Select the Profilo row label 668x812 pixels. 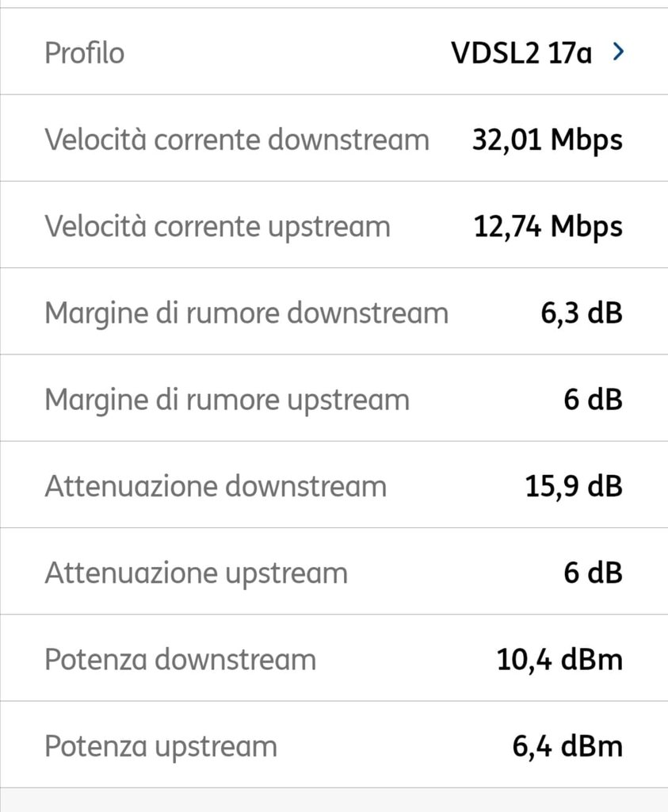coord(84,53)
